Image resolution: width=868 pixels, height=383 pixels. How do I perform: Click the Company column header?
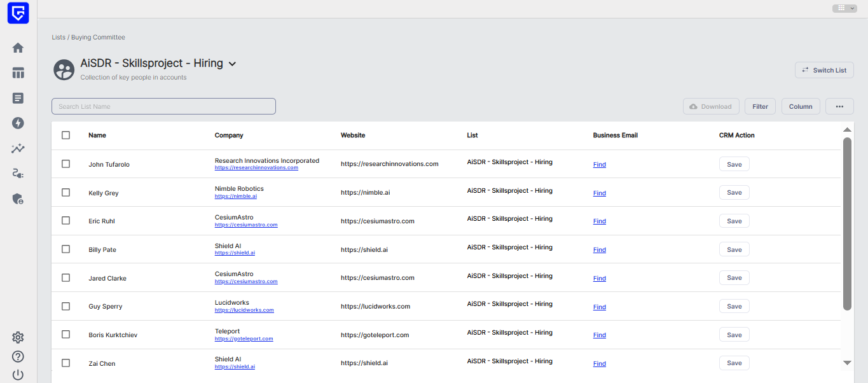[229, 136]
